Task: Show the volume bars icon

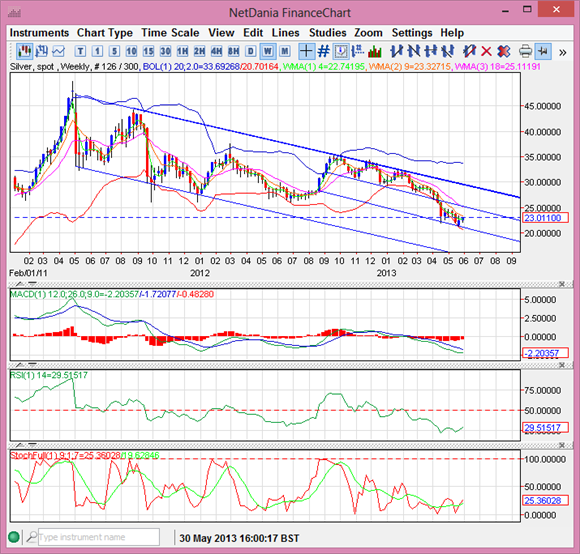Action: [x=375, y=51]
